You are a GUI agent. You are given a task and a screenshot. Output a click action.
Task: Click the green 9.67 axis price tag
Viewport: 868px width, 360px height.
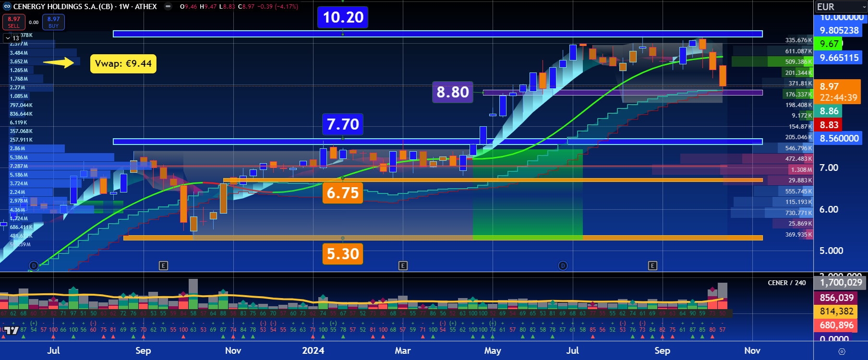[x=829, y=44]
